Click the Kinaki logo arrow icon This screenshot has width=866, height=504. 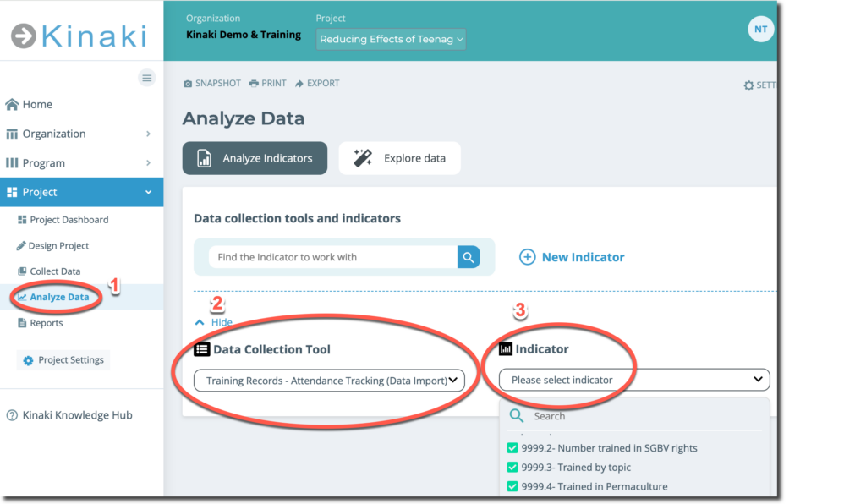click(24, 36)
